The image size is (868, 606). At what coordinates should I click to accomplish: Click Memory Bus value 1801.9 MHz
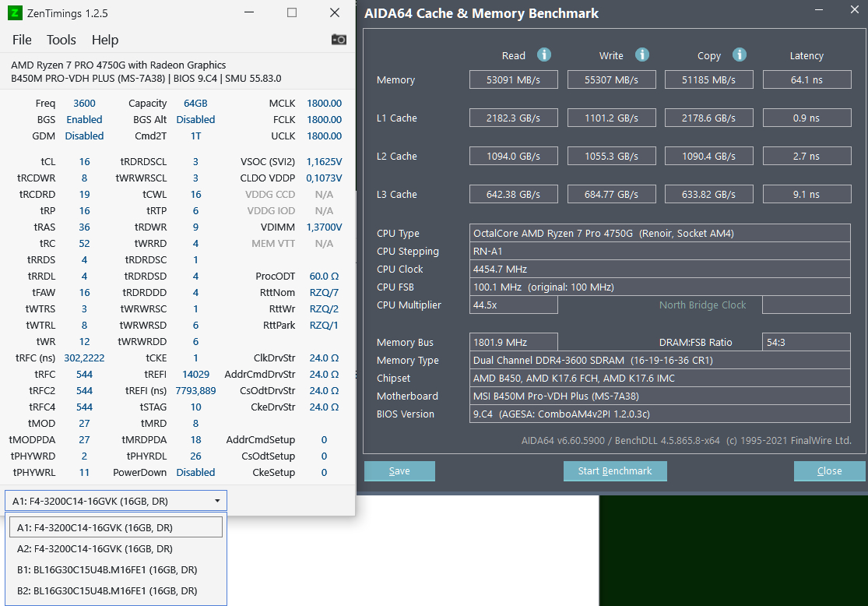pos(514,342)
